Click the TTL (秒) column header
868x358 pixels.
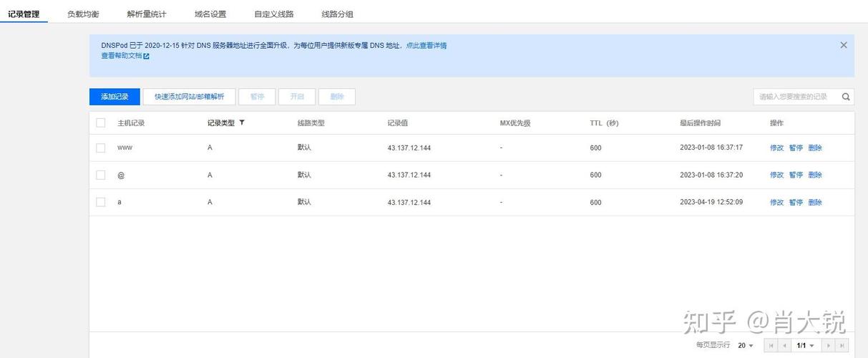click(604, 123)
